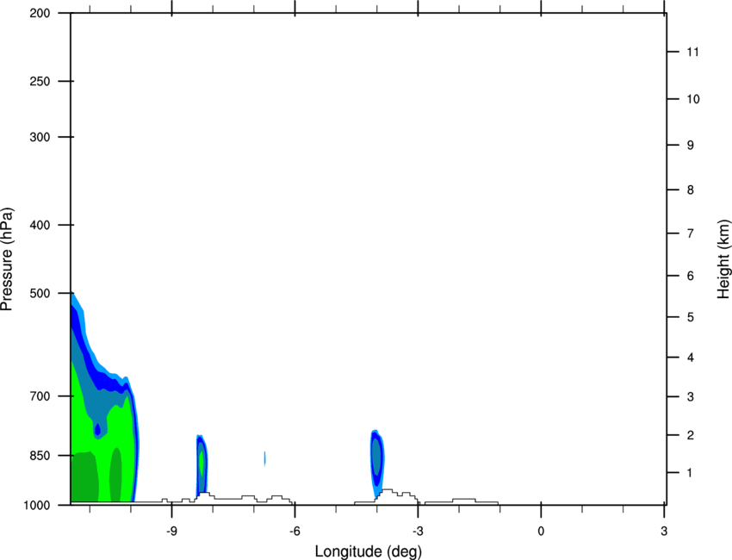Click height tick label 6
Viewport: 732px width, 560px height.
(x=691, y=276)
